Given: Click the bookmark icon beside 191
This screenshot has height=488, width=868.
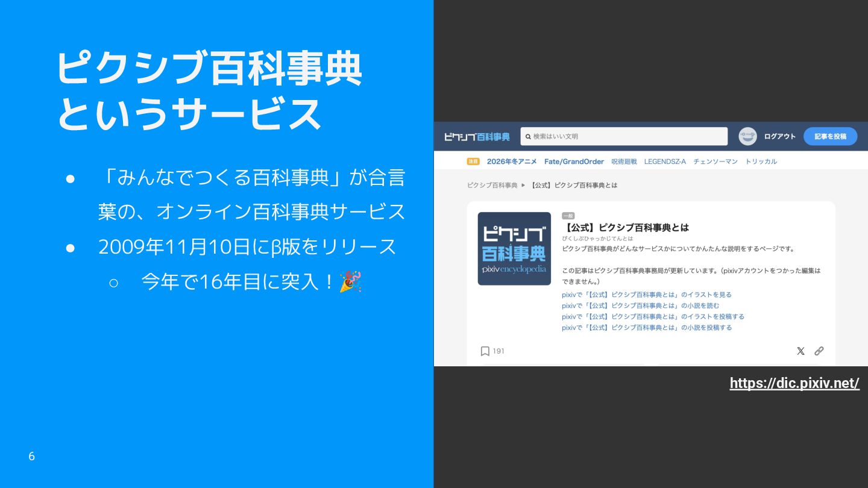Looking at the screenshot, I should [485, 351].
